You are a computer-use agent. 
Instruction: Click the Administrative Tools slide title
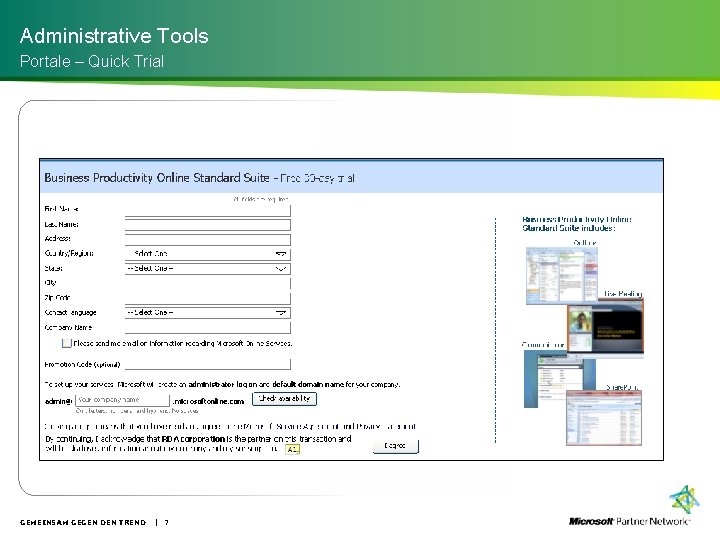[x=114, y=36]
